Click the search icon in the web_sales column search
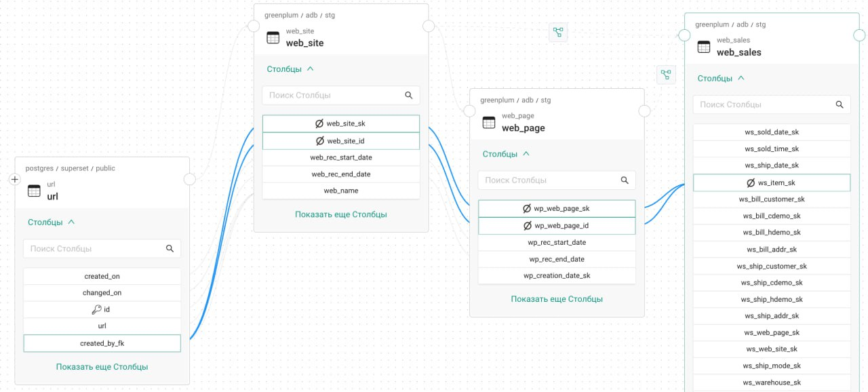The image size is (868, 392). click(x=840, y=104)
